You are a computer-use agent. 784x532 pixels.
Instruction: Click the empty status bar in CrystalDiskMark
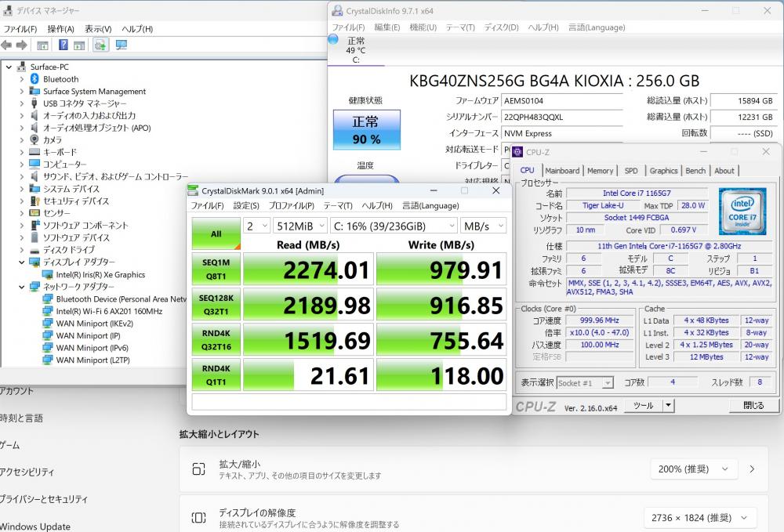(349, 403)
